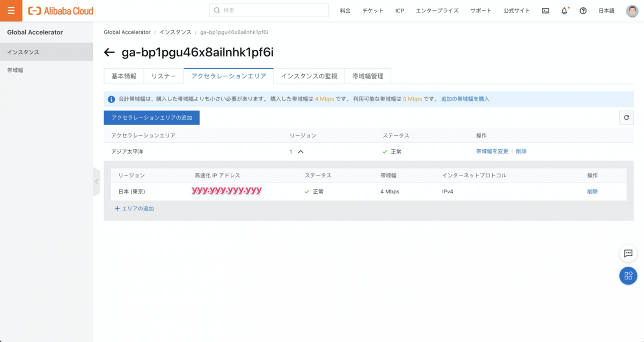Image resolution: width=644 pixels, height=342 pixels.
Task: Select 帯域幅 in the left sidebar
Action: [x=15, y=70]
